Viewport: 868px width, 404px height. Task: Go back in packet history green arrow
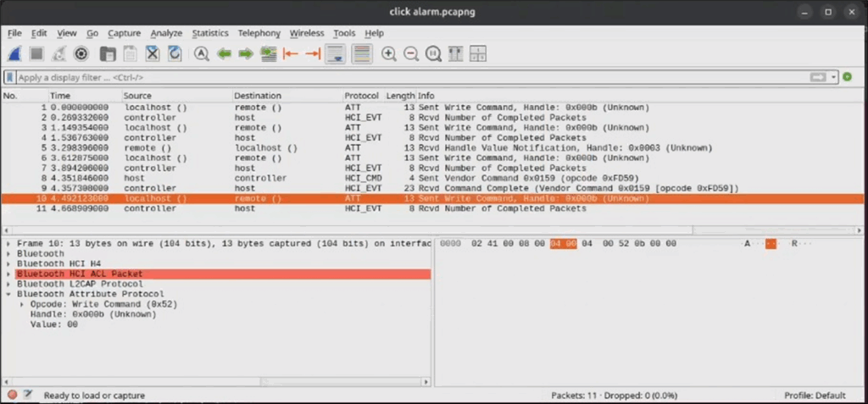click(x=224, y=53)
